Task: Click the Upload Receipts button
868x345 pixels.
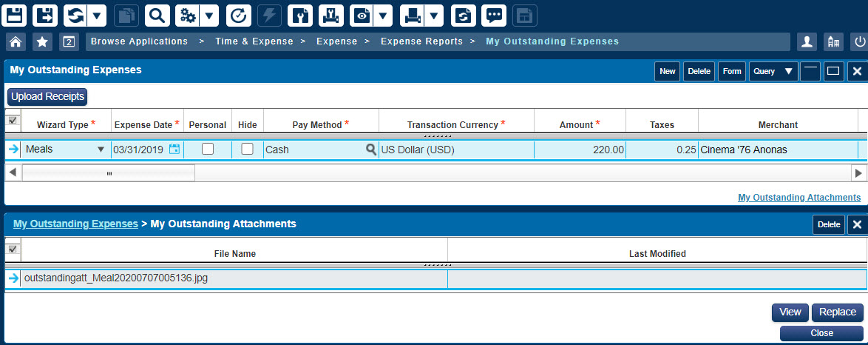Action: 47,96
